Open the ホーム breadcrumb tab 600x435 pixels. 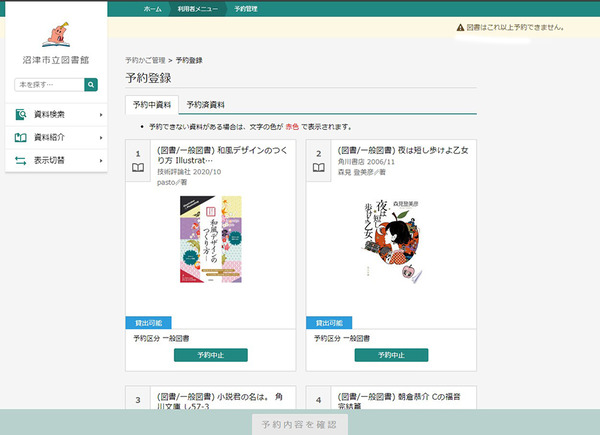[153, 9]
